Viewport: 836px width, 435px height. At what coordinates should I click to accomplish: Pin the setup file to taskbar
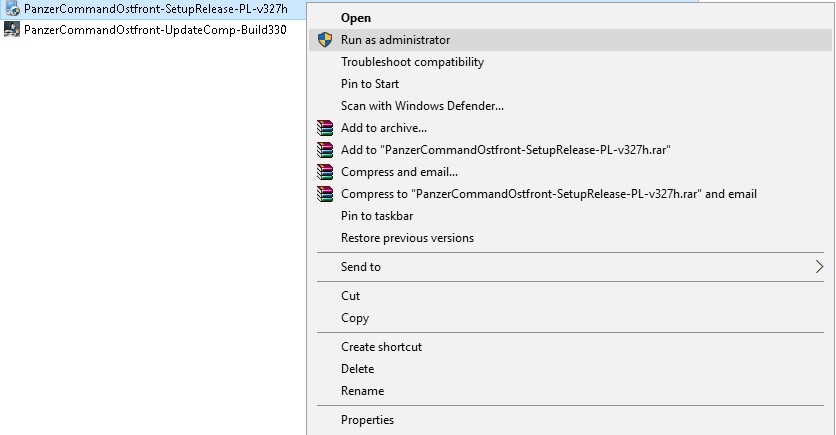tap(377, 216)
